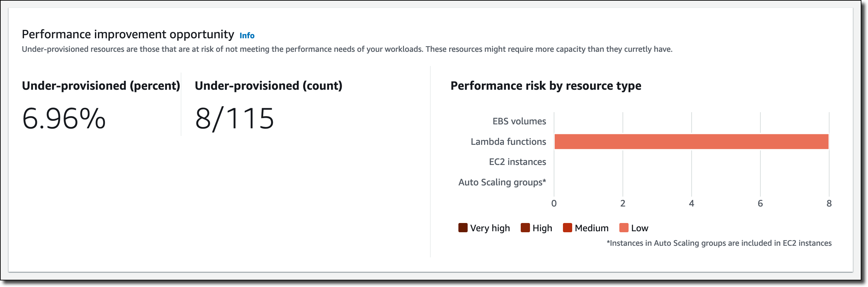The width and height of the screenshot is (868, 287).
Task: Click the 8/115 under-provisioned count value
Action: (x=234, y=118)
